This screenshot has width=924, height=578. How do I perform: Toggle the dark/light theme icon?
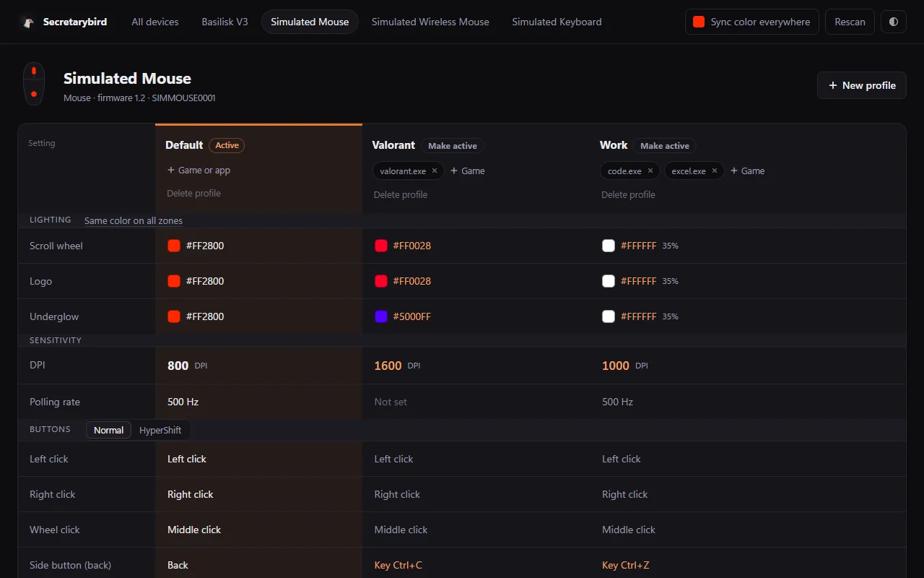894,22
